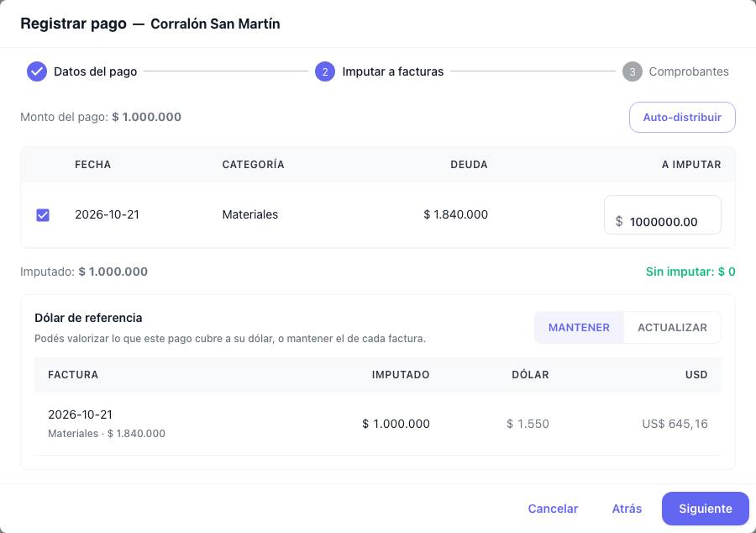Click DEUDA column header
This screenshot has width=756, height=533.
[x=469, y=165]
